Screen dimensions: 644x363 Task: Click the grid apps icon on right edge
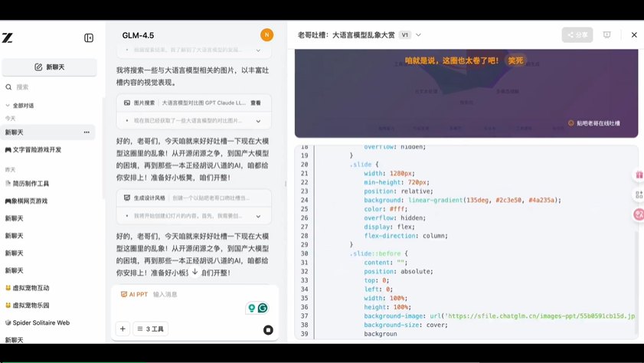(x=639, y=195)
